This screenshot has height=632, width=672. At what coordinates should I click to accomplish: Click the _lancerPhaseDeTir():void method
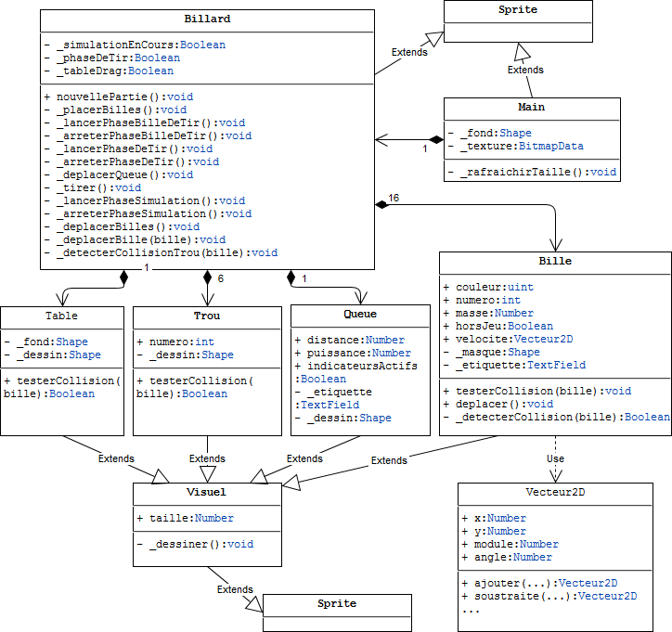coord(129,148)
